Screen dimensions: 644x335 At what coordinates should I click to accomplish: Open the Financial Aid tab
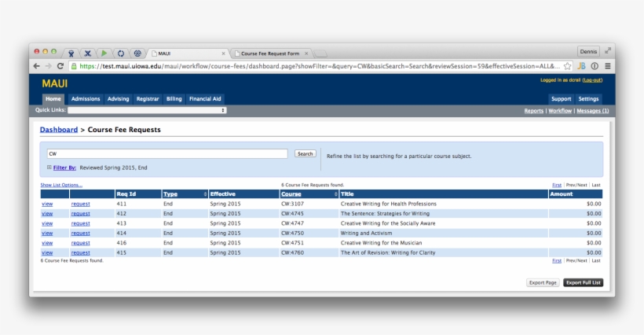point(205,99)
